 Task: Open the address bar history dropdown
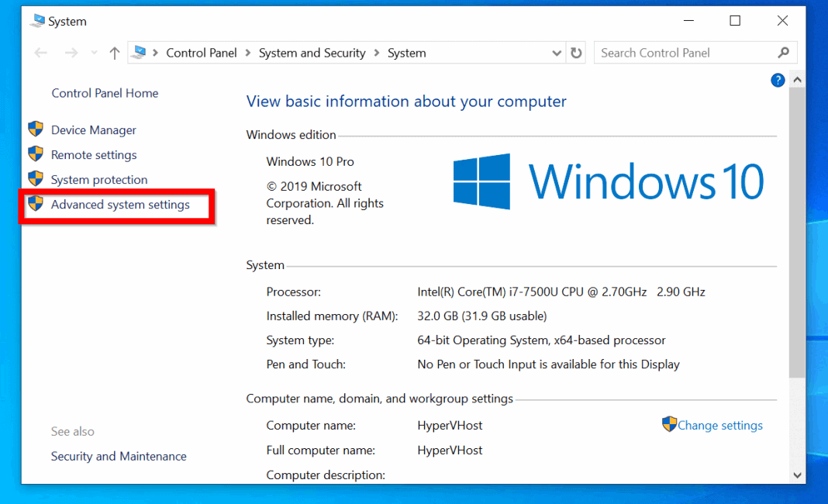coord(557,52)
